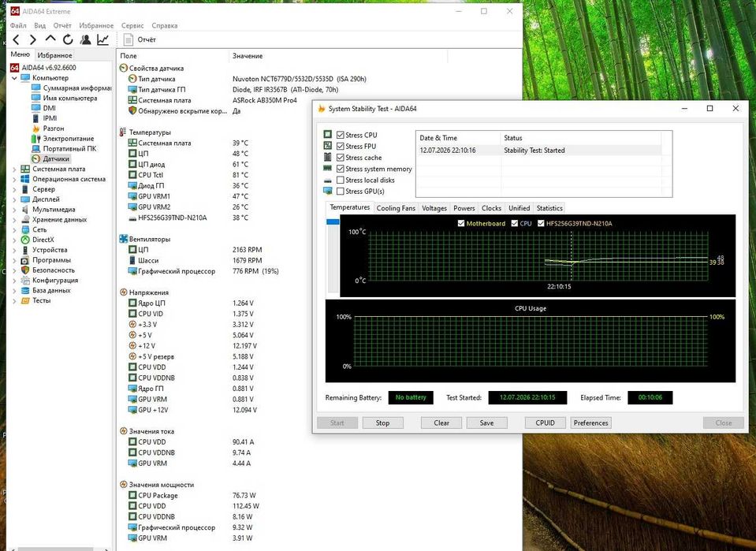The image size is (756, 551).
Task: Enable Stress local disks checkbox
Action: (x=341, y=180)
